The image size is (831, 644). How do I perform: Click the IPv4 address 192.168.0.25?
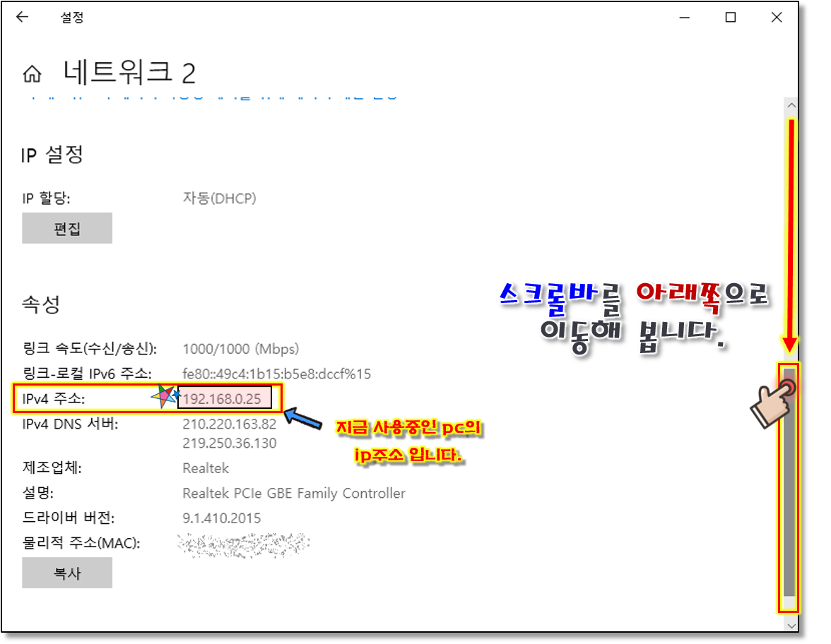[225, 399]
